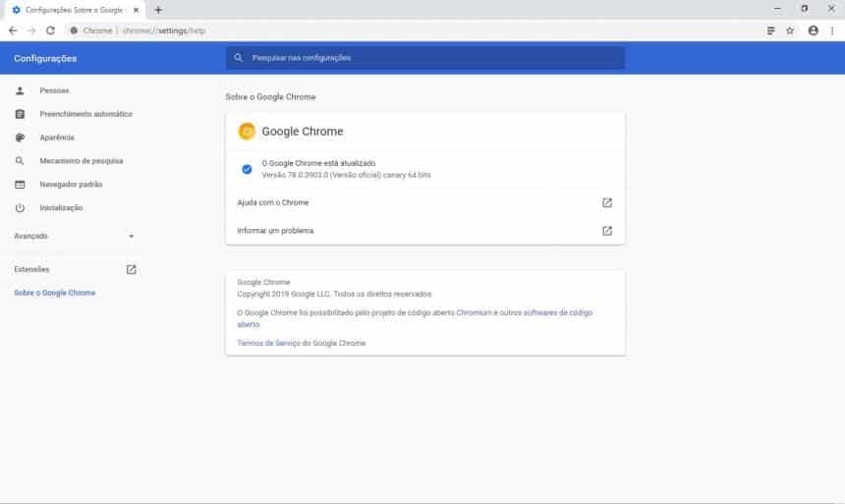This screenshot has height=504, width=845.
Task: Click the Preenchimento automático clipboard icon
Action: click(20, 114)
